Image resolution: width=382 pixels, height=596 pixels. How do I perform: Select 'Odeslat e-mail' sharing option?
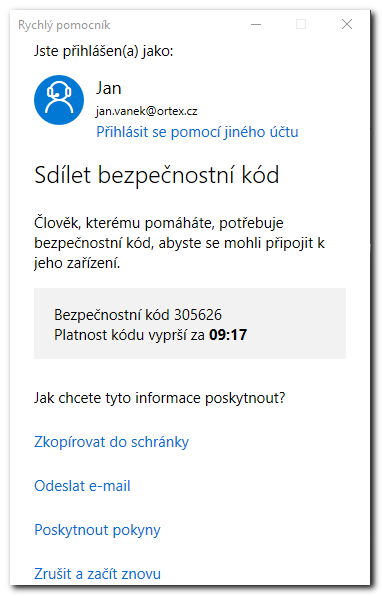click(x=82, y=486)
